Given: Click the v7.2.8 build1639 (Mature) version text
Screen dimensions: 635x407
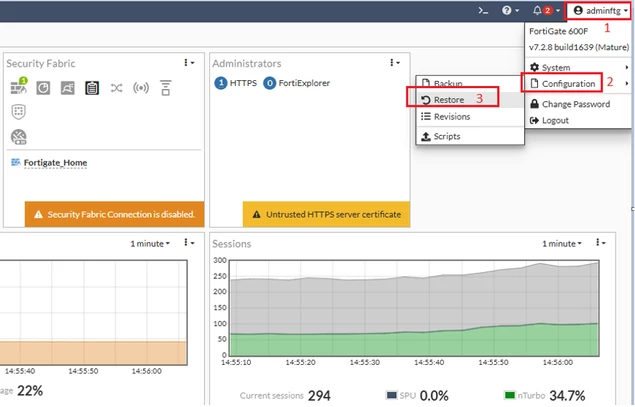Looking at the screenshot, I should 579,47.
